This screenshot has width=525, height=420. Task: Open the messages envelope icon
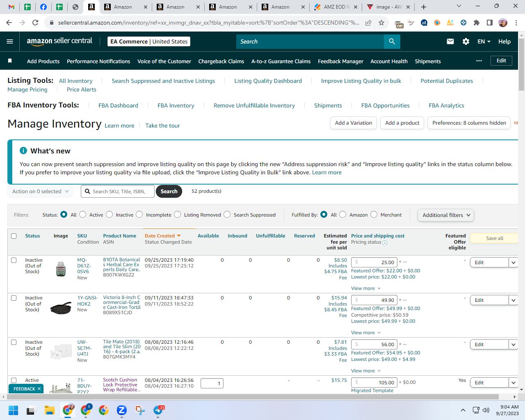(450, 41)
